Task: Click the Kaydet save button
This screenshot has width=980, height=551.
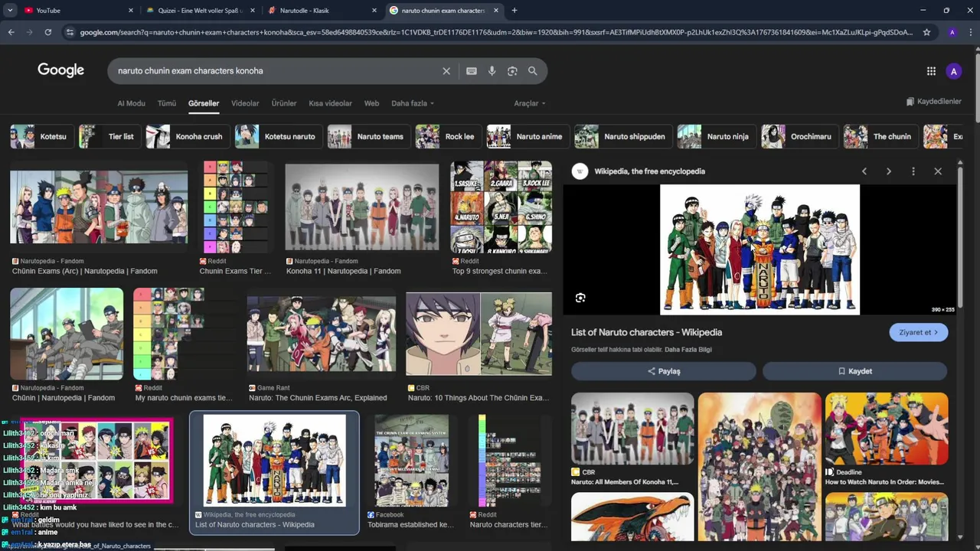Action: coord(854,371)
